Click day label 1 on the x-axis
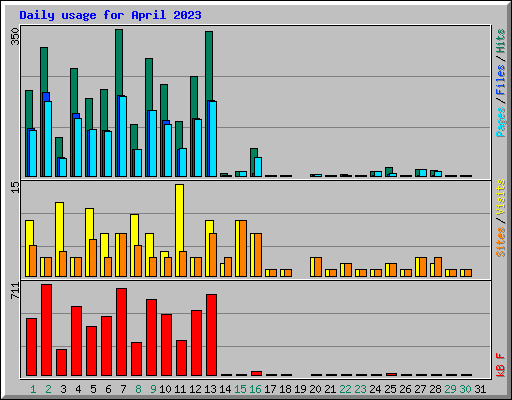512x400 pixels. pos(33,389)
